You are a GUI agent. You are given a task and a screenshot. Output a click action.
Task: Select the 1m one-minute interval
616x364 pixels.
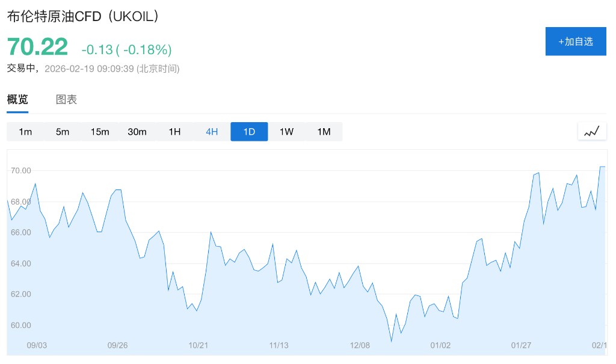point(25,132)
